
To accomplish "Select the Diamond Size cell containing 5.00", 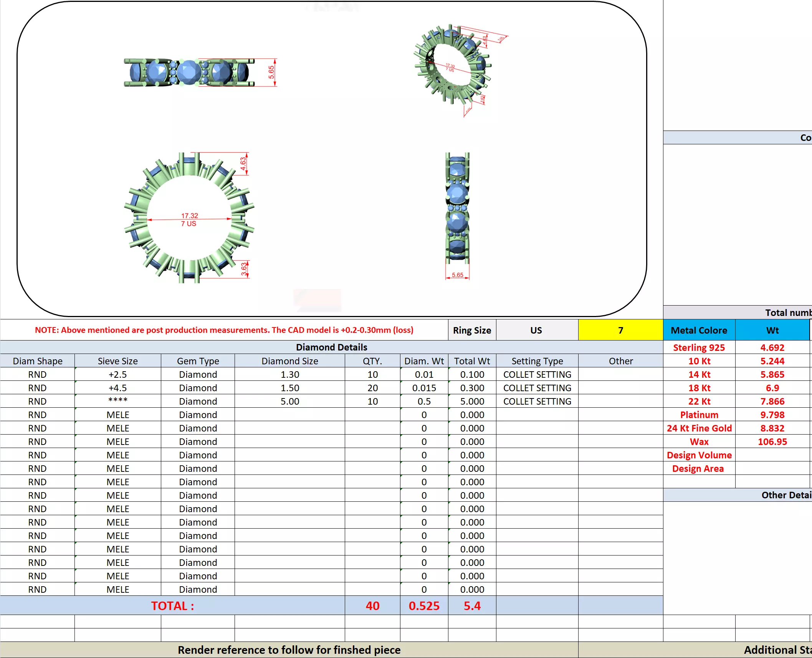I will [289, 401].
